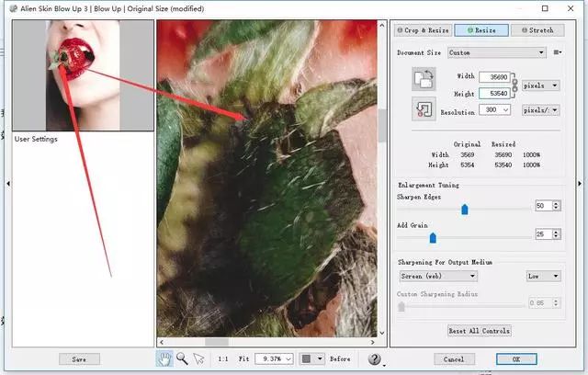Open the pixels/inch resolution unit dropdown

pos(541,110)
